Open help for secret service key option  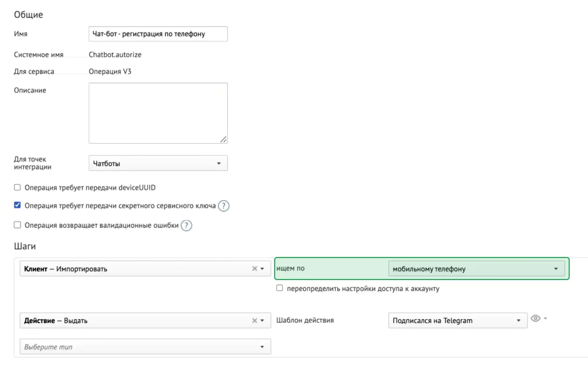(x=223, y=206)
